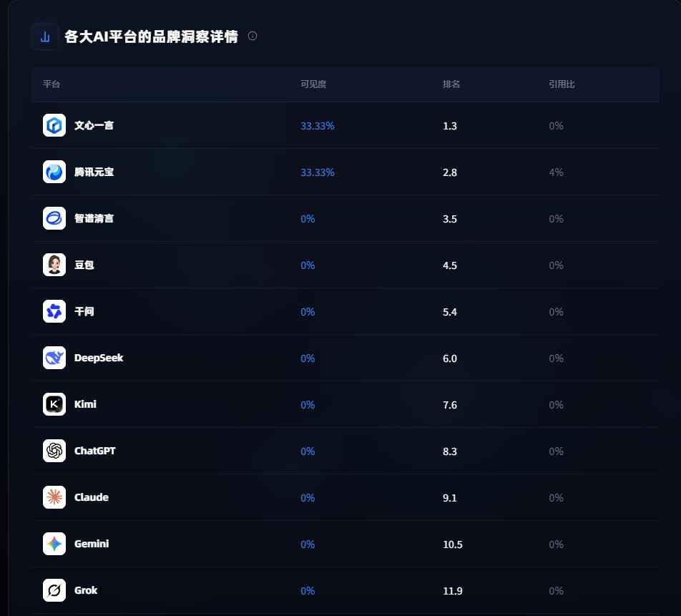This screenshot has height=616, width=681.
Task: Click Grok's 0% citation ratio
Action: (x=556, y=591)
